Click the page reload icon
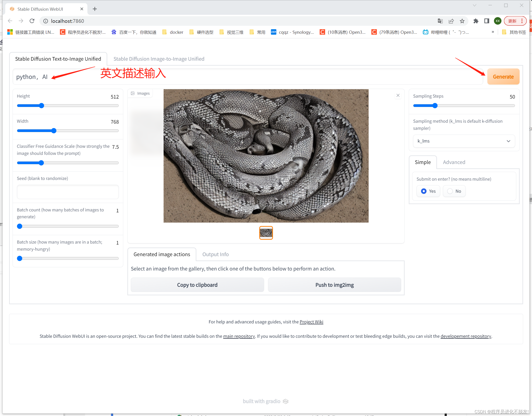The width and height of the screenshot is (532, 416). [x=32, y=21]
